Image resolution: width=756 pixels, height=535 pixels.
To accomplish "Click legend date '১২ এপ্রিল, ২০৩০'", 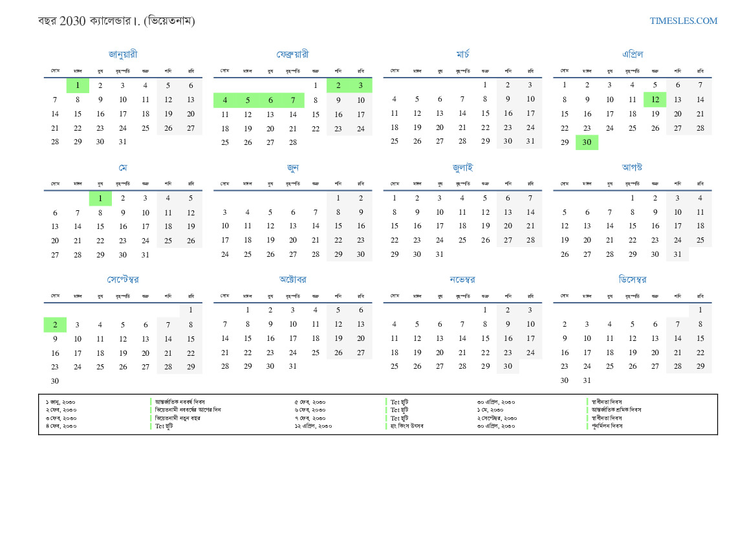I will [x=313, y=426].
